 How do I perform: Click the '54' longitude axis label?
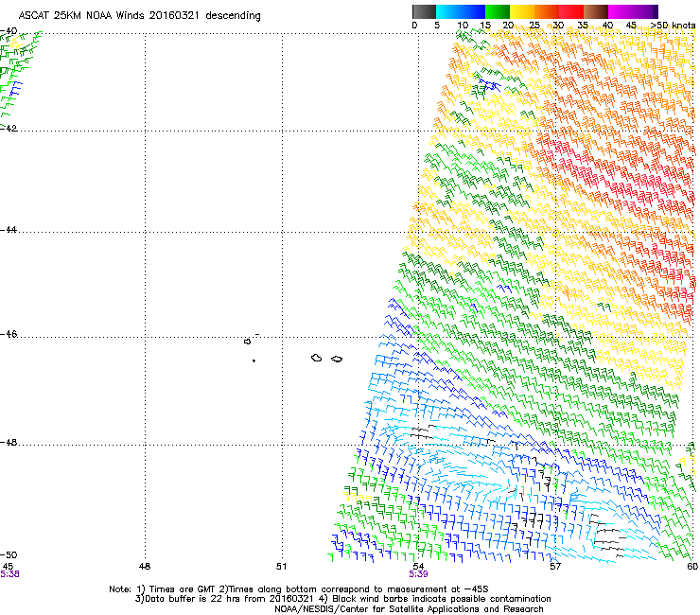click(418, 567)
